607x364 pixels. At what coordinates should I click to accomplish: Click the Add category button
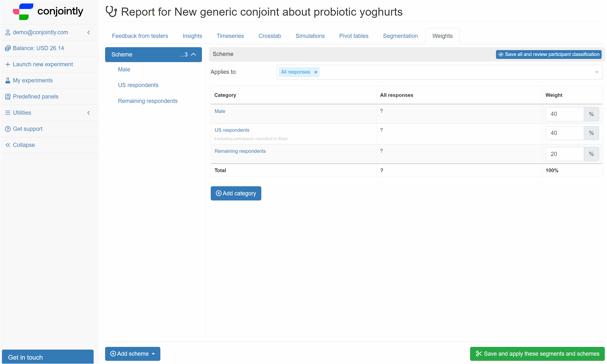click(235, 193)
